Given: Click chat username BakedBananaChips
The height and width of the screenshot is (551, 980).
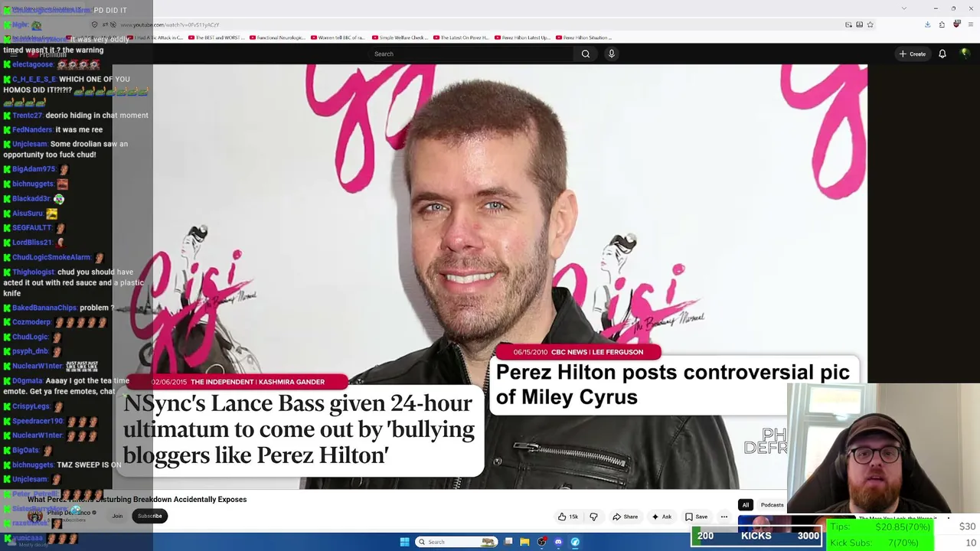Looking at the screenshot, I should click(44, 308).
